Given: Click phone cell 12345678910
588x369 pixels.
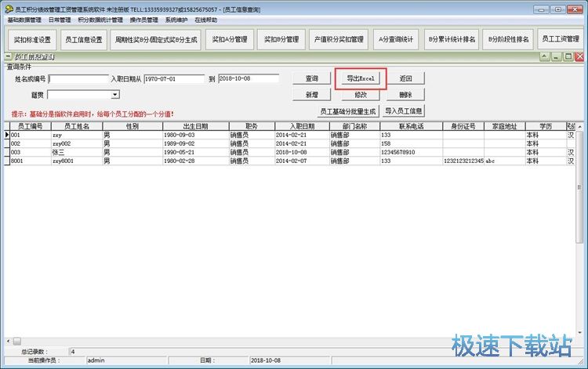Looking at the screenshot, I should (411, 152).
